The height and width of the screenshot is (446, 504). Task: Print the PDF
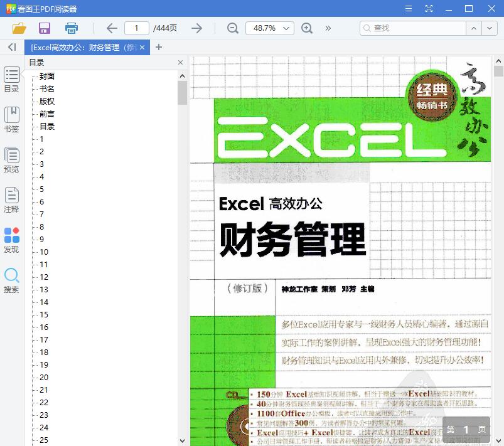pyautogui.click(x=71, y=28)
